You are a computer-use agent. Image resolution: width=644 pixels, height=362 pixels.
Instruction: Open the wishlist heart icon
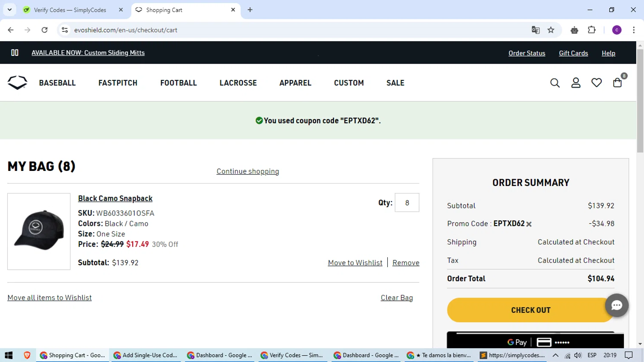coord(596,83)
